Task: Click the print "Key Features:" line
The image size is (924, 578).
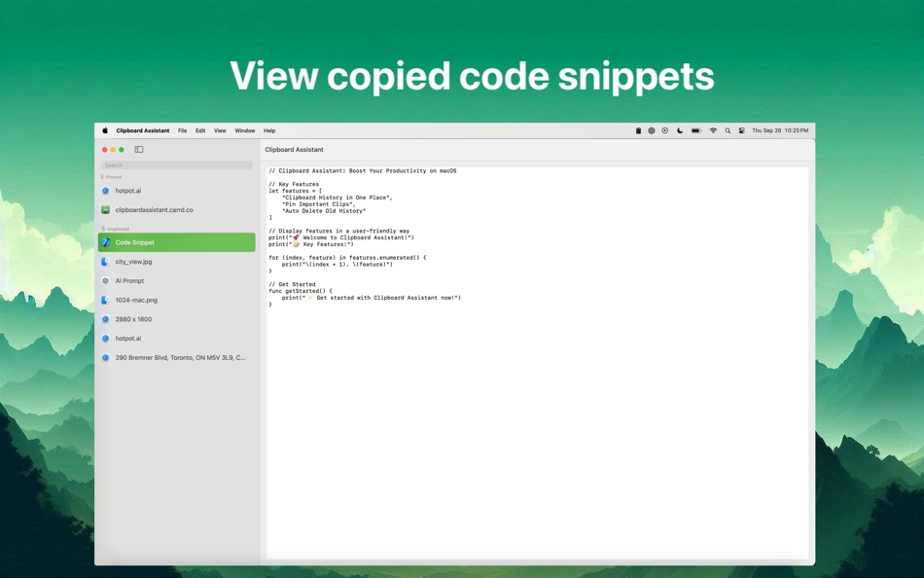Action: [x=311, y=244]
